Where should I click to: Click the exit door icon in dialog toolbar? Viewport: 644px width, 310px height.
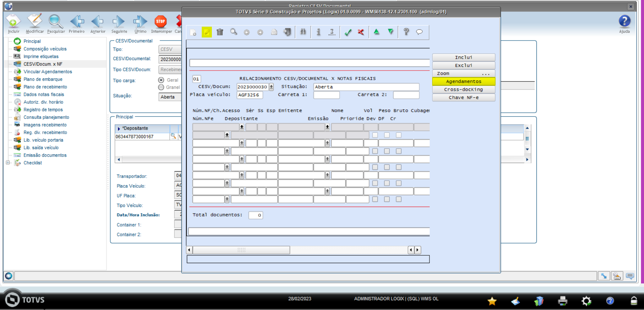click(x=287, y=32)
